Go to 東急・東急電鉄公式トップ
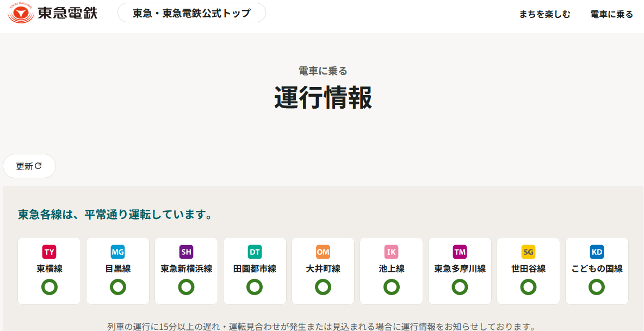Image resolution: width=644 pixels, height=331 pixels. pyautogui.click(x=191, y=13)
